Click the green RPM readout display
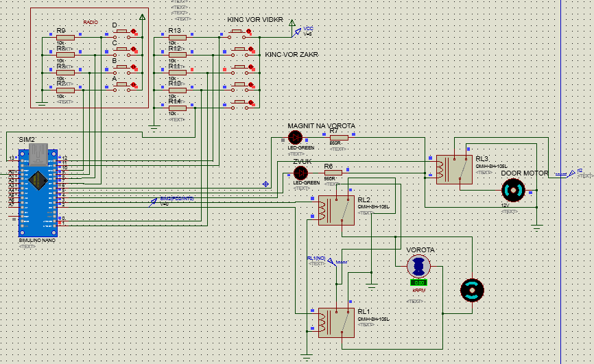594x364 pixels. (x=418, y=282)
